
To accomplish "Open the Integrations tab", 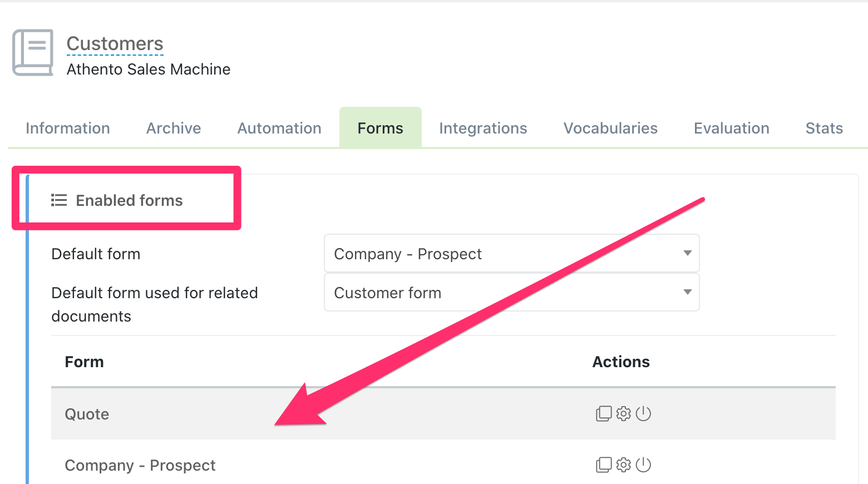I will point(483,129).
